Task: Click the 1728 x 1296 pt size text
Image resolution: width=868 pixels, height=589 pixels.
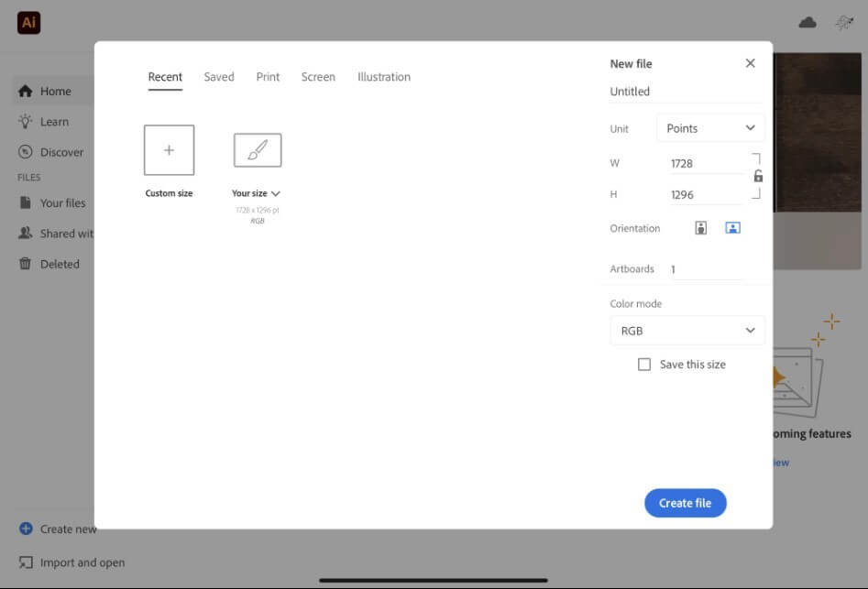Action: coord(258,210)
